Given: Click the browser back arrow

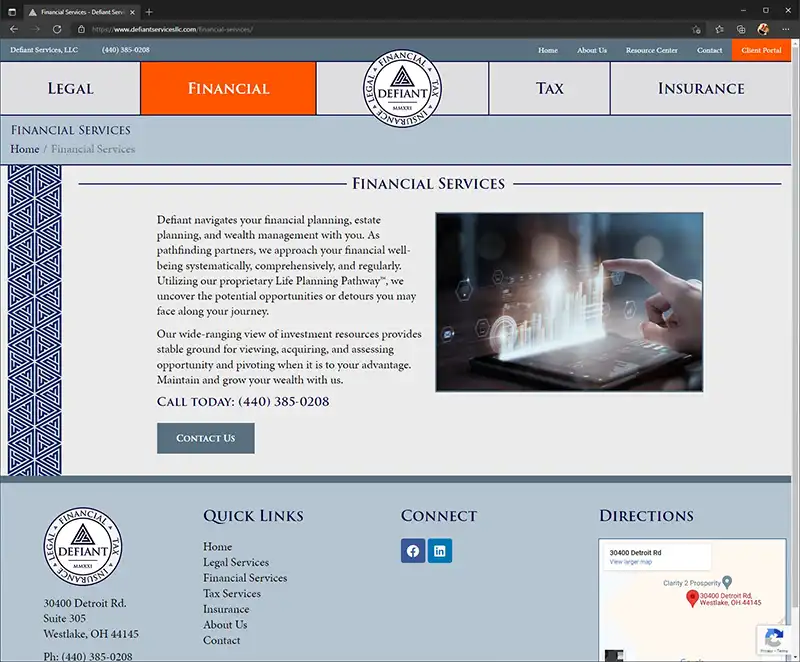Looking at the screenshot, I should coord(14,29).
